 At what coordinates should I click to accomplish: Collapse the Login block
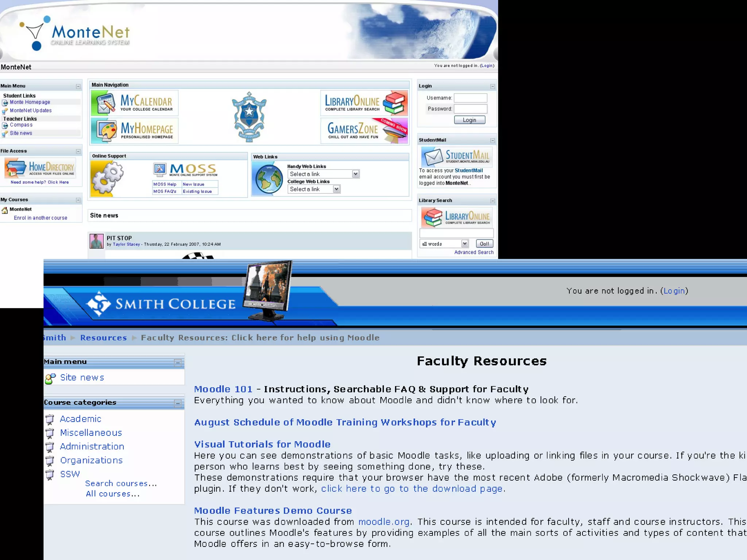click(x=492, y=86)
